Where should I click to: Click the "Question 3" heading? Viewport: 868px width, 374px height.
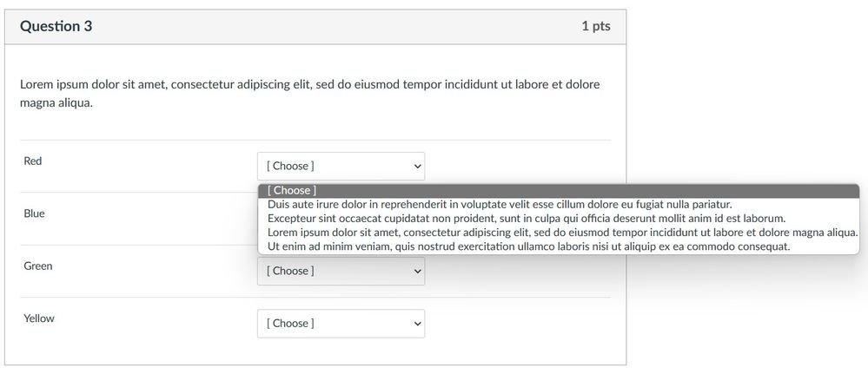(x=56, y=27)
